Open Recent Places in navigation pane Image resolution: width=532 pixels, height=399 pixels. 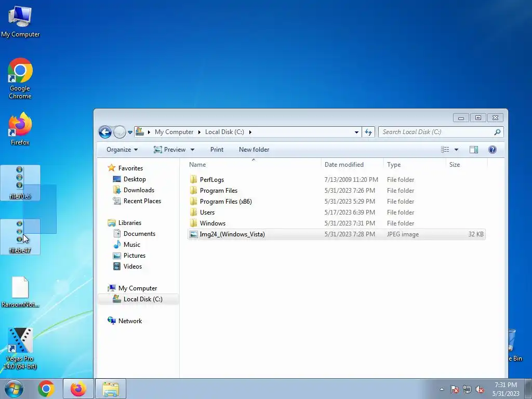tap(137, 201)
